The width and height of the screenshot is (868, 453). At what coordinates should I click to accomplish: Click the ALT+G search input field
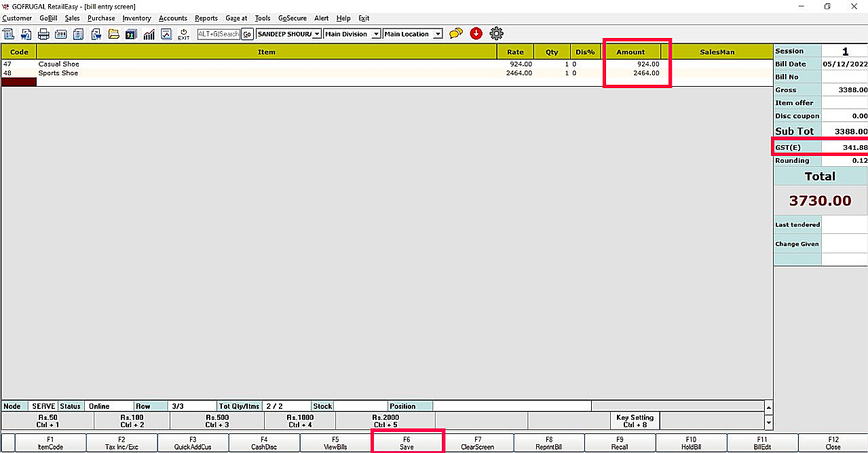[x=219, y=34]
